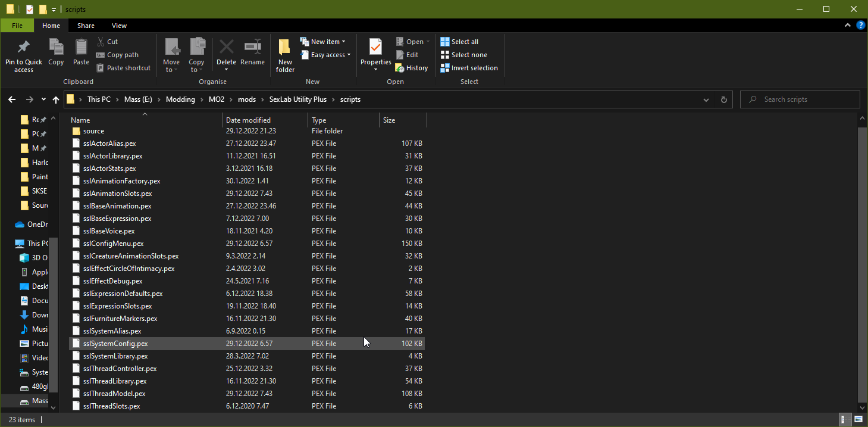868x427 pixels.
Task: Select the source folder
Action: [x=246, y=131]
